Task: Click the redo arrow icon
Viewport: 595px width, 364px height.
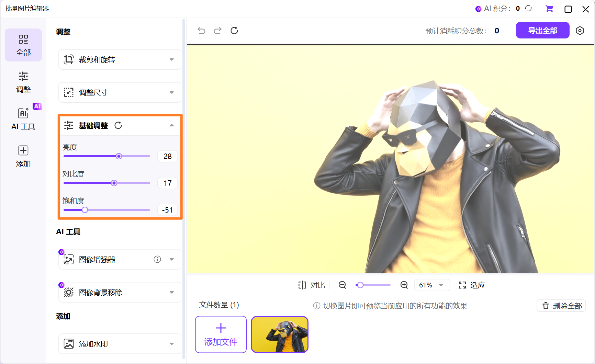Action: click(x=218, y=31)
